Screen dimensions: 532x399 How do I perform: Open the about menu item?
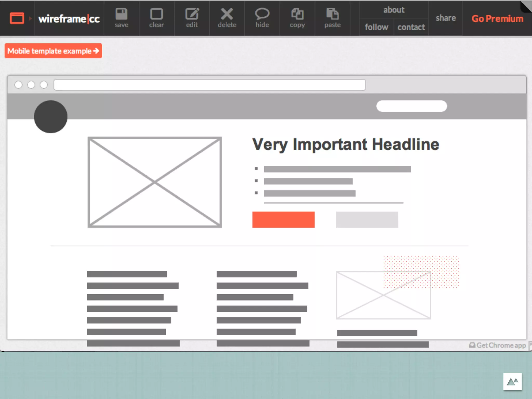[394, 10]
